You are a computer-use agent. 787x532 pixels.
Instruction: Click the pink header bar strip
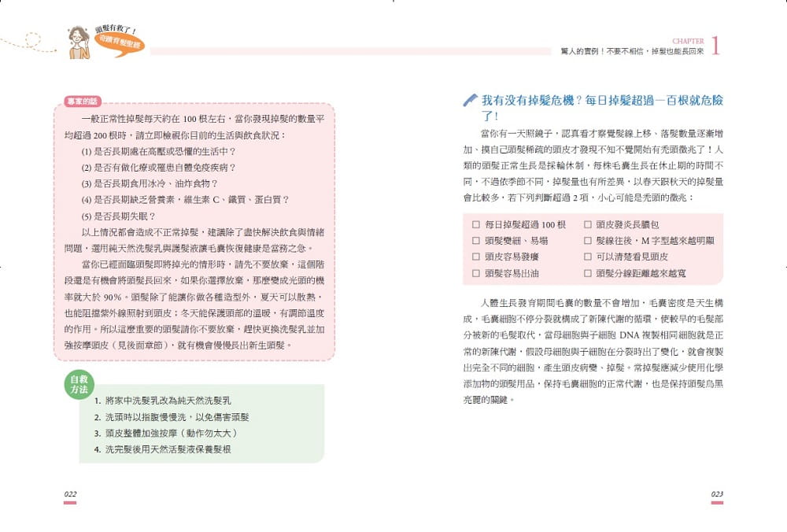(350, 51)
